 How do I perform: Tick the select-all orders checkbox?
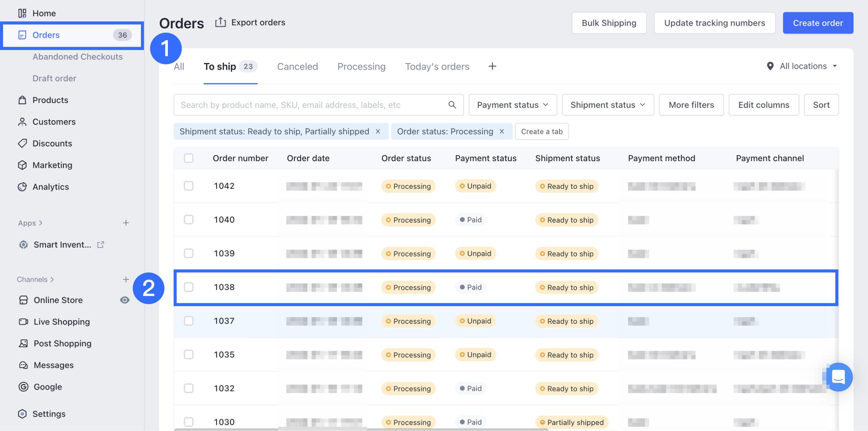pos(189,158)
